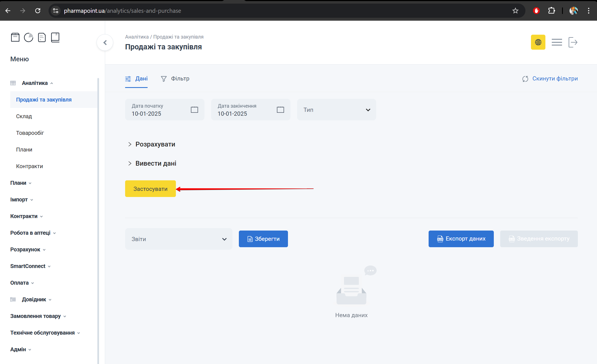597x364 pixels.
Task: Click the document icon in sidebar top
Action: coord(42,37)
